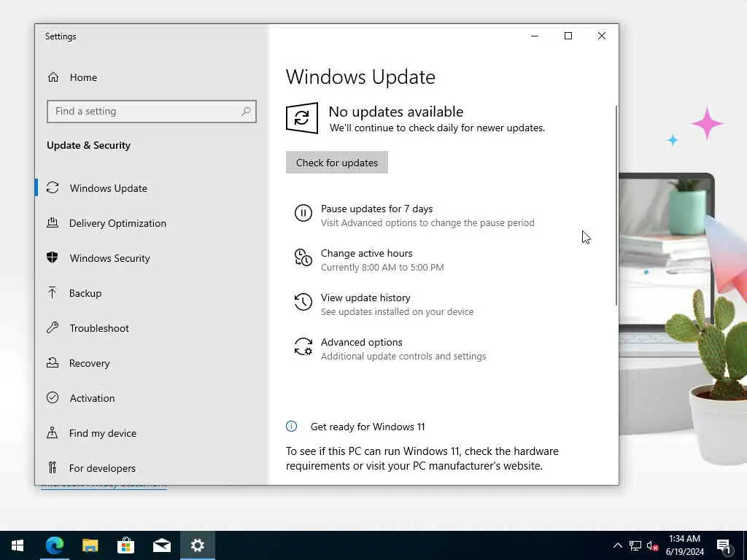Click the muted volume speaker tray icon
This screenshot has height=560, width=747.
click(653, 545)
